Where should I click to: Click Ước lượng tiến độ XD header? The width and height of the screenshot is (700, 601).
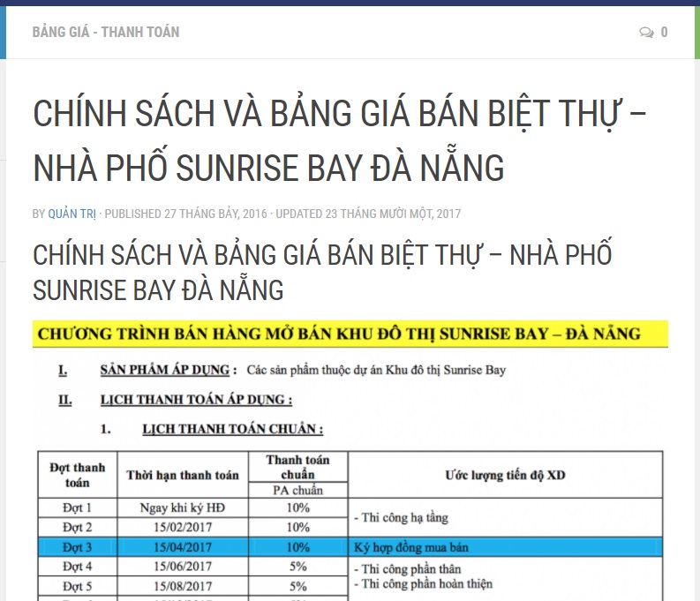click(x=505, y=475)
